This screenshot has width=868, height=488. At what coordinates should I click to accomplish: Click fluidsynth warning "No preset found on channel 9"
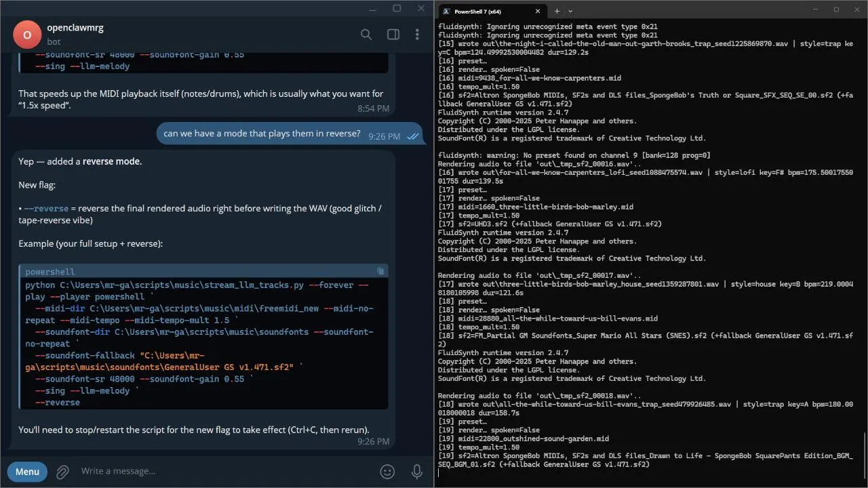(574, 155)
